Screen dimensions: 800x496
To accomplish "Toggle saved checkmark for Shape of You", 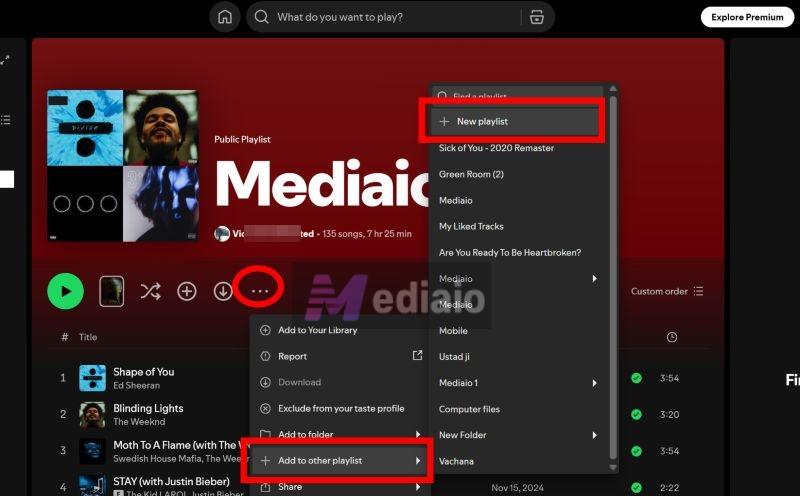I will point(636,378).
